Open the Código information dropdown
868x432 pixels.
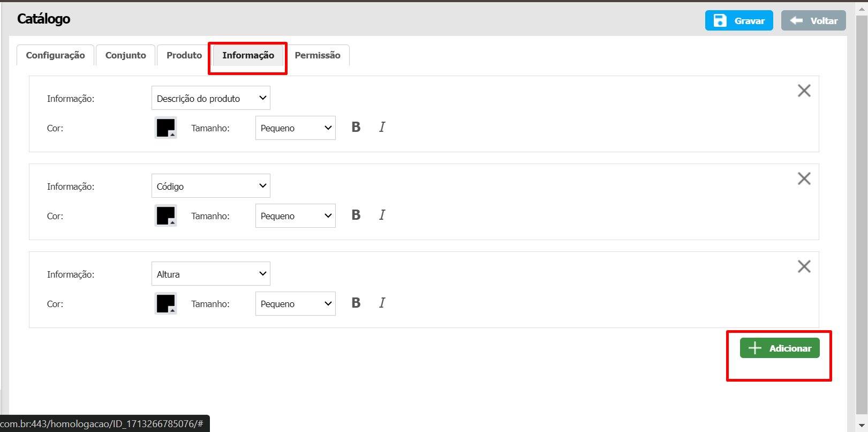click(x=211, y=186)
